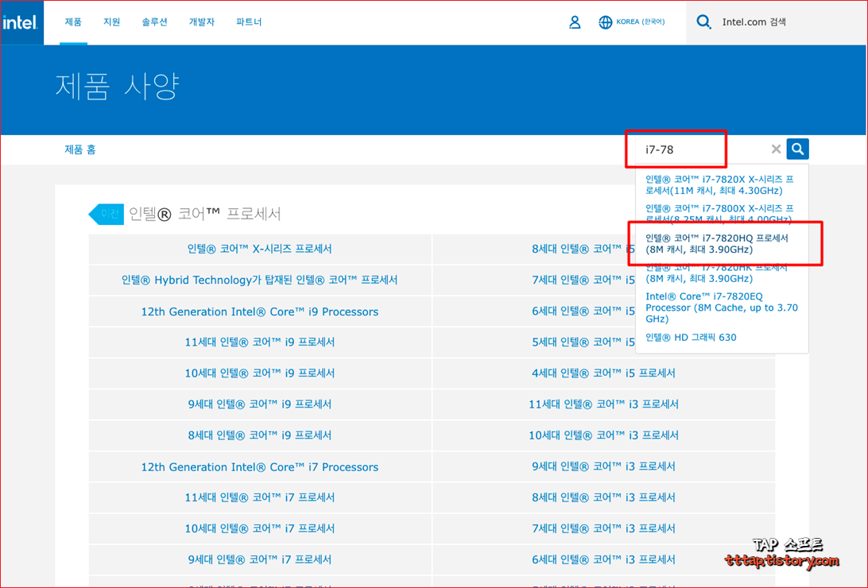Open 9세대 인텔 코어 i3 프로세서
This screenshot has width=868, height=588.
(603, 466)
